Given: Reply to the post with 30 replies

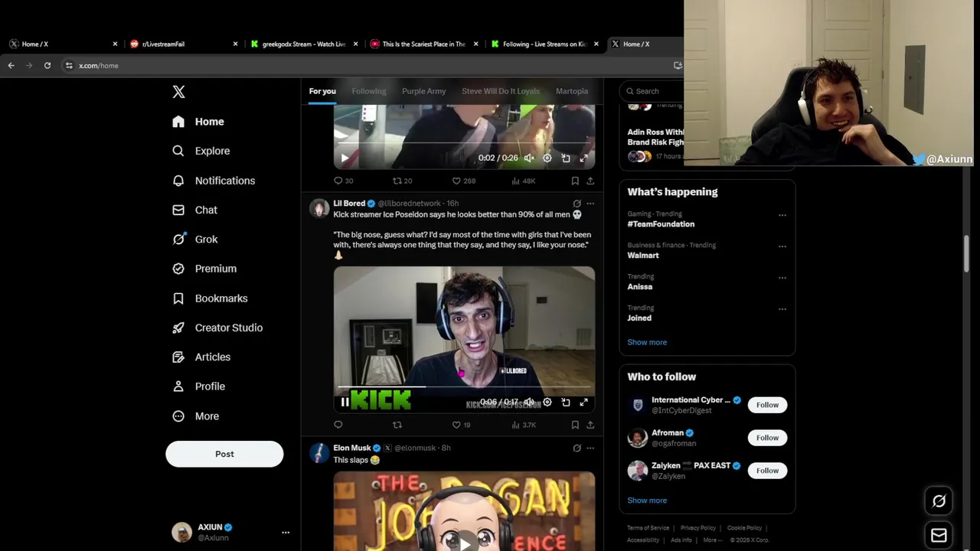Looking at the screenshot, I should 343,181.
